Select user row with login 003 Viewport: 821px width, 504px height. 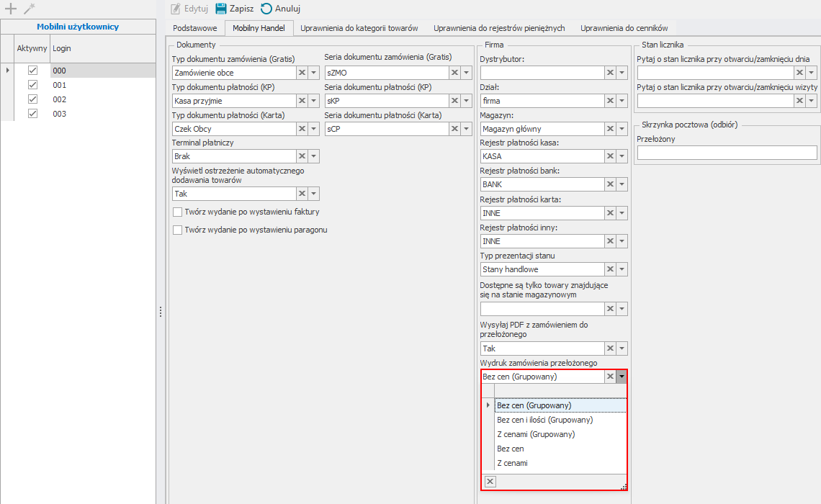click(x=60, y=114)
